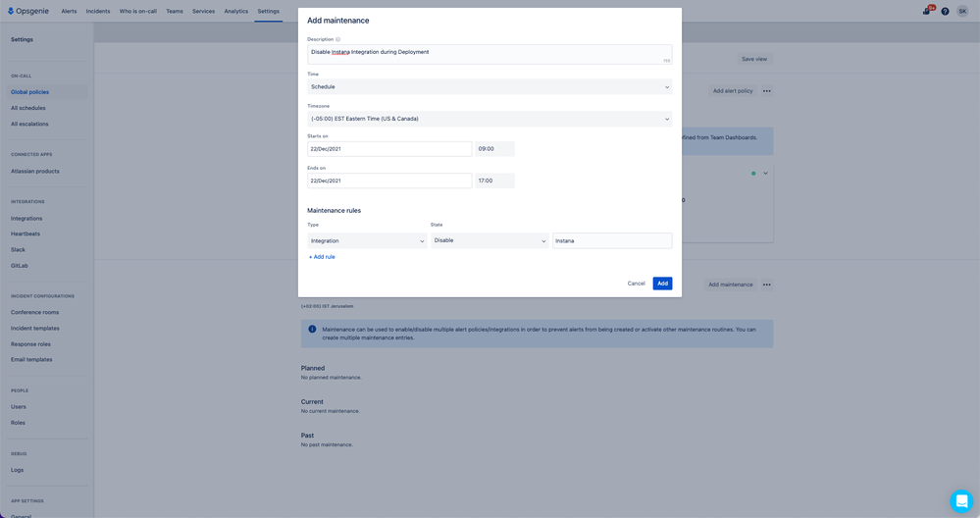This screenshot has height=518, width=980.
Task: Click the info icon in maintenance banner
Action: 312,329
